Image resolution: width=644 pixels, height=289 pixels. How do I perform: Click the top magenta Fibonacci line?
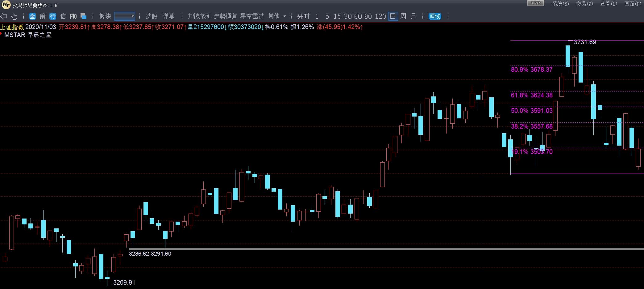tap(577, 40)
